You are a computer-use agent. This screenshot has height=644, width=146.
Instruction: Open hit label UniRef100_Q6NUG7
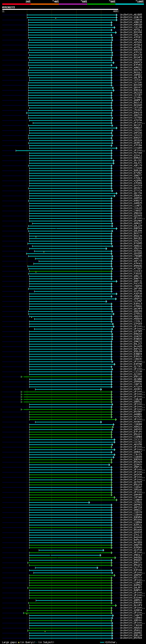point(131,452)
